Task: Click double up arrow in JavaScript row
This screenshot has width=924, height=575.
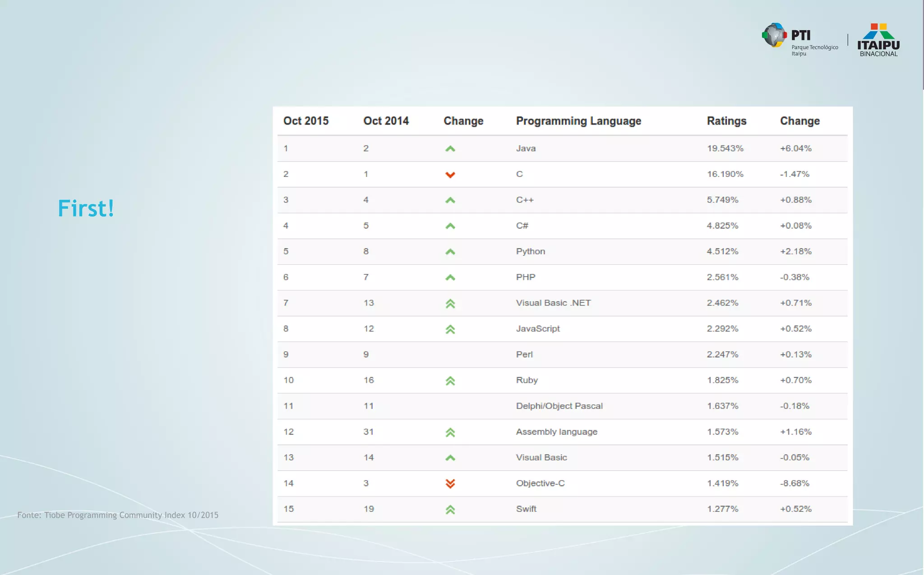Action: [x=450, y=329]
